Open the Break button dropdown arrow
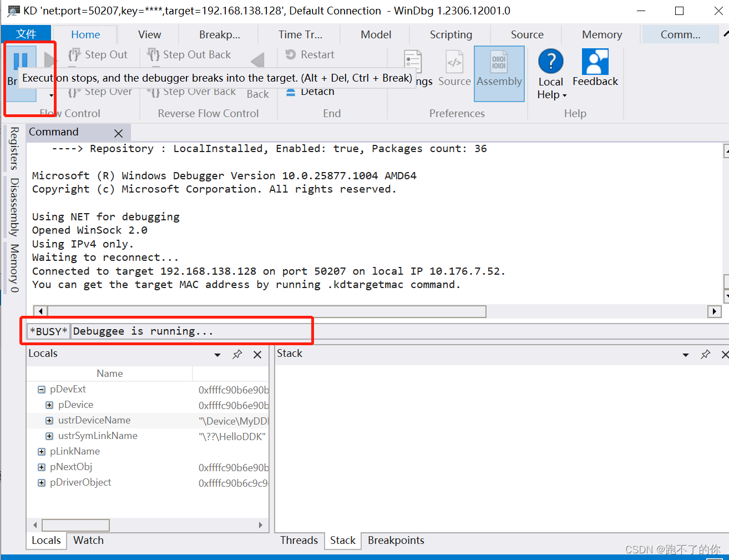Image resolution: width=729 pixels, height=560 pixels. point(51,95)
